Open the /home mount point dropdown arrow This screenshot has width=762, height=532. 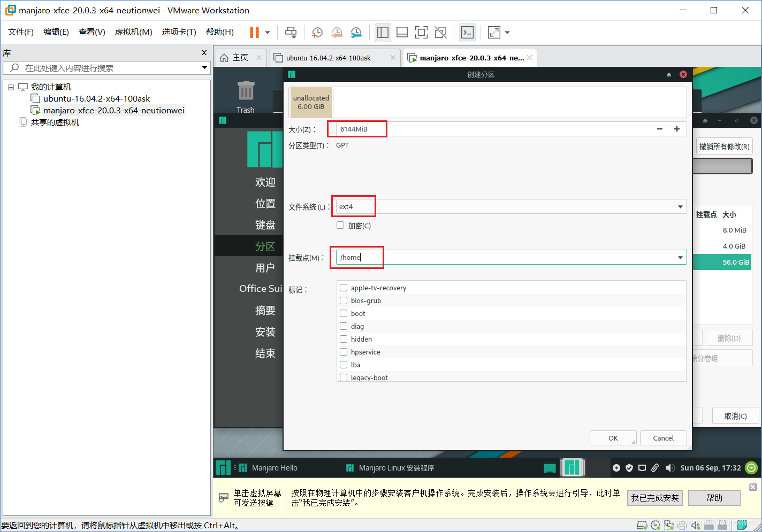click(680, 257)
